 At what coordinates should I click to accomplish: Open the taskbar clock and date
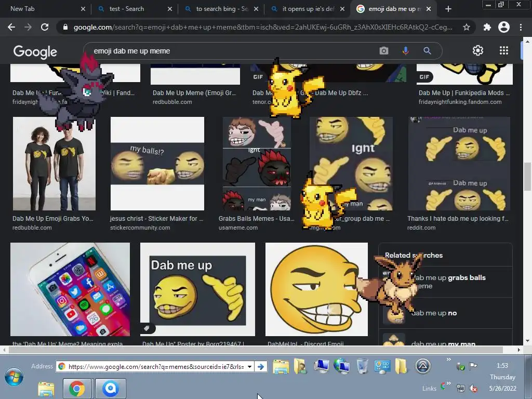click(502, 377)
